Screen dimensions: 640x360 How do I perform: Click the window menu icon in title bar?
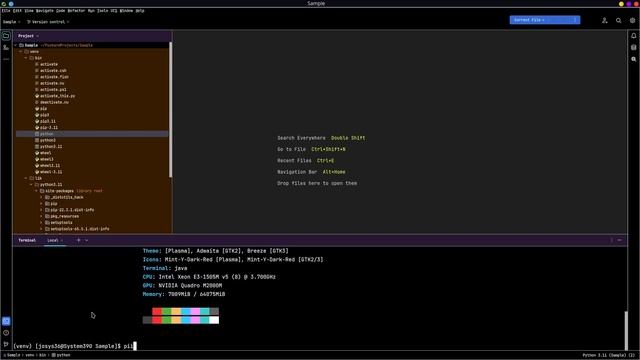(x=4, y=4)
